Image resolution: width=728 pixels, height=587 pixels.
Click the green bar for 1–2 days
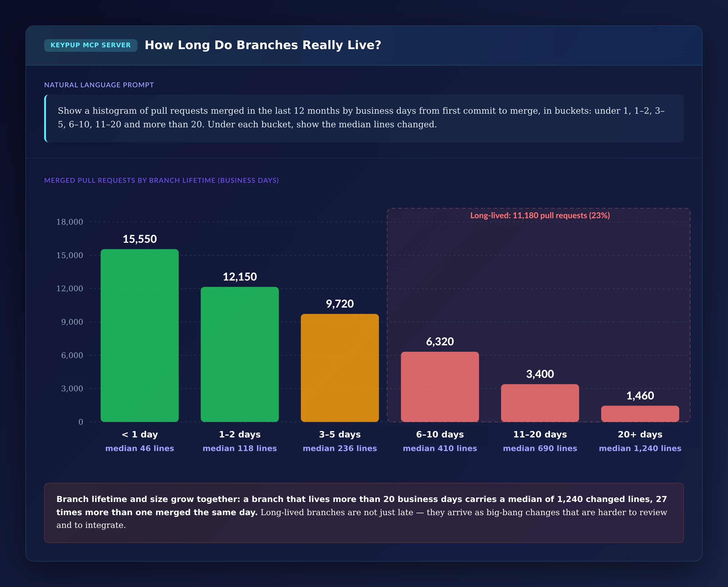click(240, 354)
